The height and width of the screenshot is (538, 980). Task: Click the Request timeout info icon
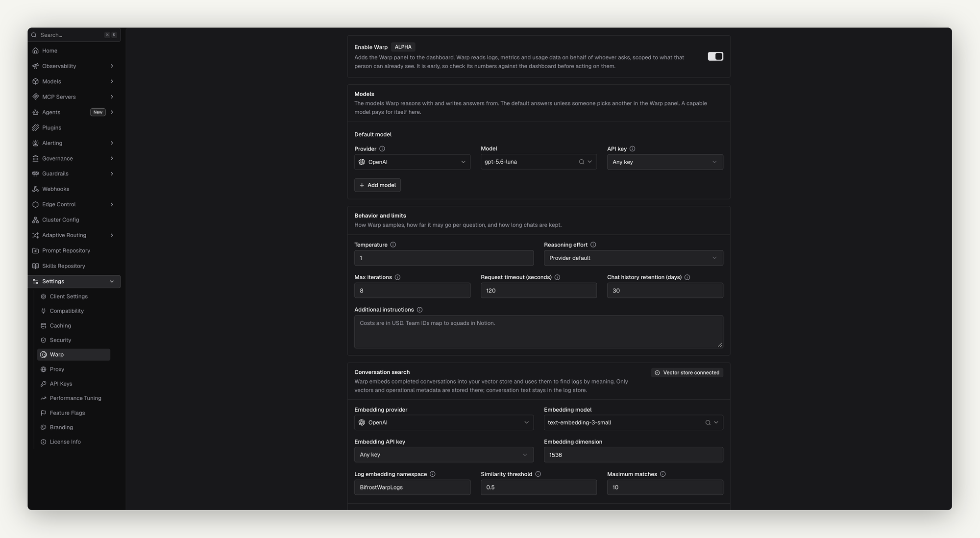point(557,277)
